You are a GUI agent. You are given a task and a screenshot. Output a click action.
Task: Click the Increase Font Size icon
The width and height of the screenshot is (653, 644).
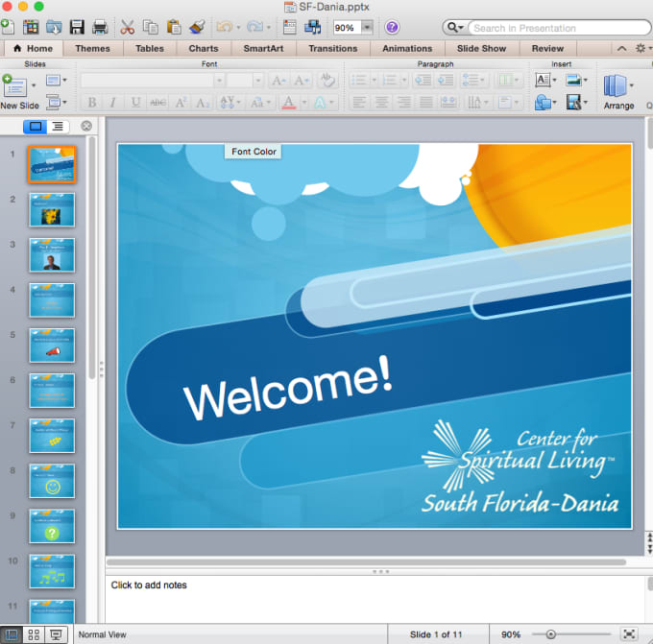click(278, 80)
